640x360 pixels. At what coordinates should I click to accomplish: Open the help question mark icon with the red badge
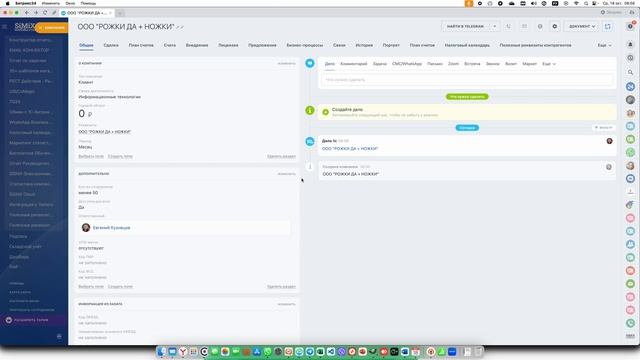tap(631, 26)
